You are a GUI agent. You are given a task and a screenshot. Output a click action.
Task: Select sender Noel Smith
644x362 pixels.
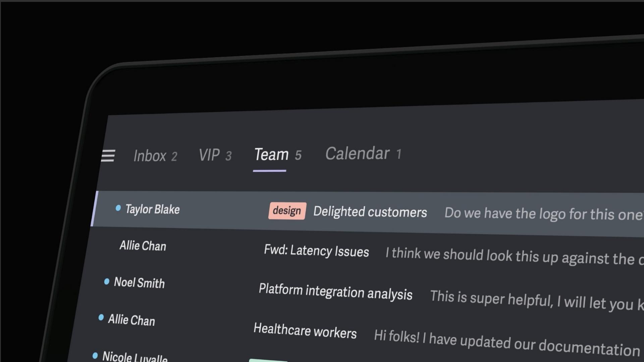[139, 283]
